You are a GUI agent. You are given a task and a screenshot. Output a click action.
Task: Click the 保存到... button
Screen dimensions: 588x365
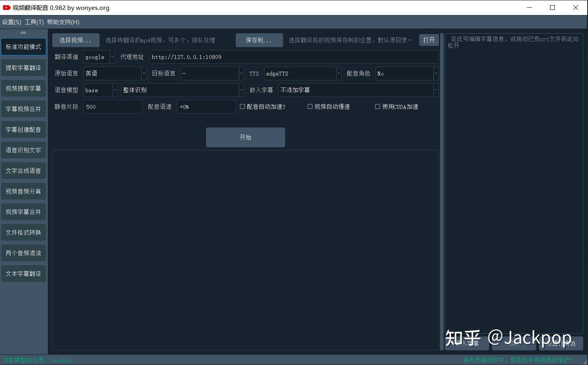click(259, 40)
